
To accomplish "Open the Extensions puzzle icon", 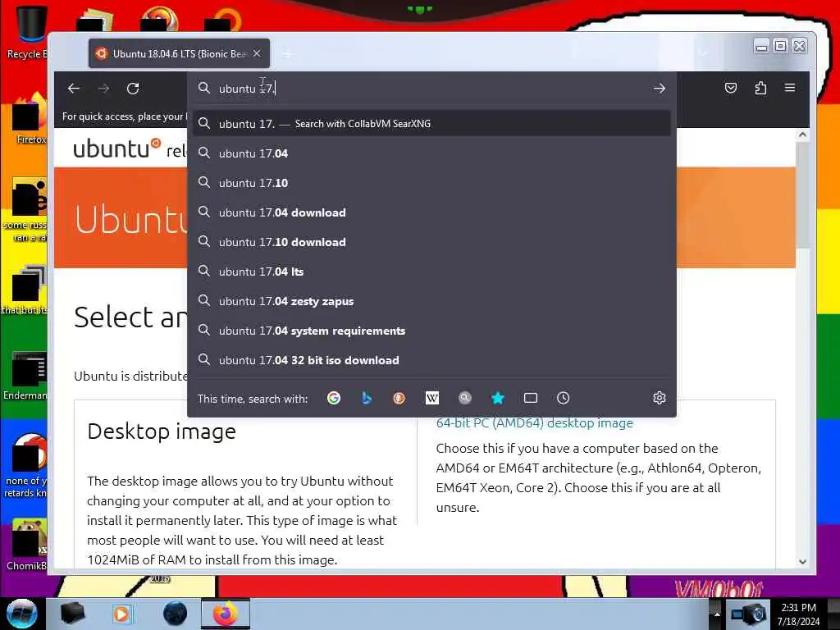I will tap(760, 88).
